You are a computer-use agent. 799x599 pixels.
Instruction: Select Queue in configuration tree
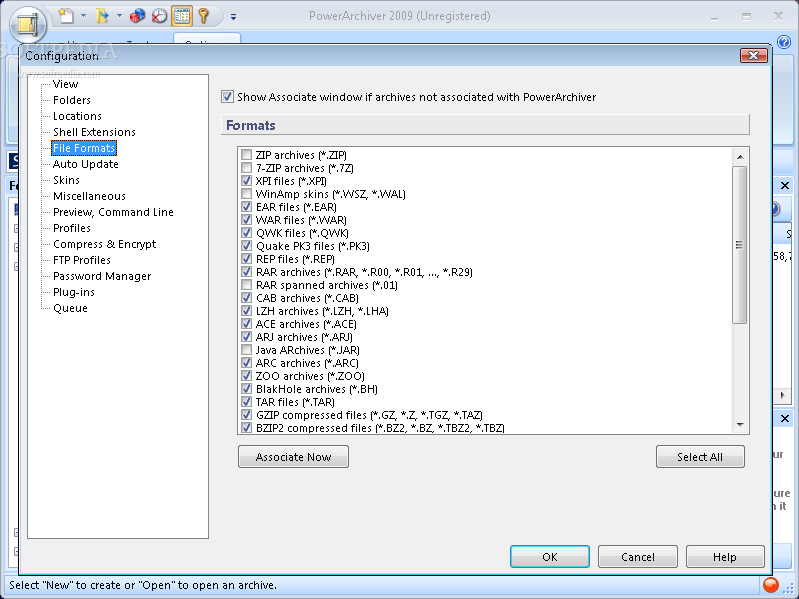click(x=70, y=308)
